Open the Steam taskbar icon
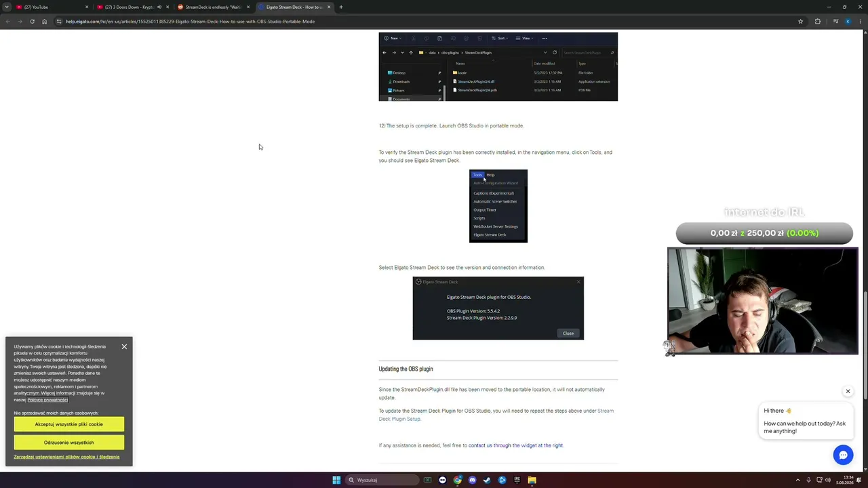Screen dimensions: 868x488 [x=487, y=480]
